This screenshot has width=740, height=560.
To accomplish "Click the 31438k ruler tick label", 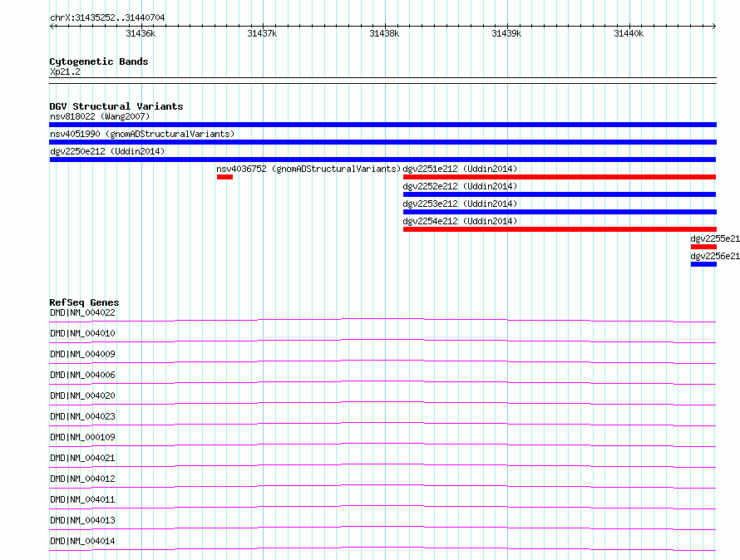I will 384,33.
